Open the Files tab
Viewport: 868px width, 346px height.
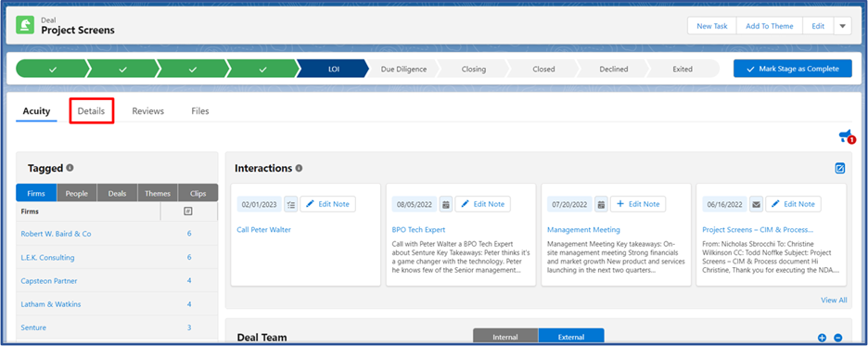coord(199,111)
